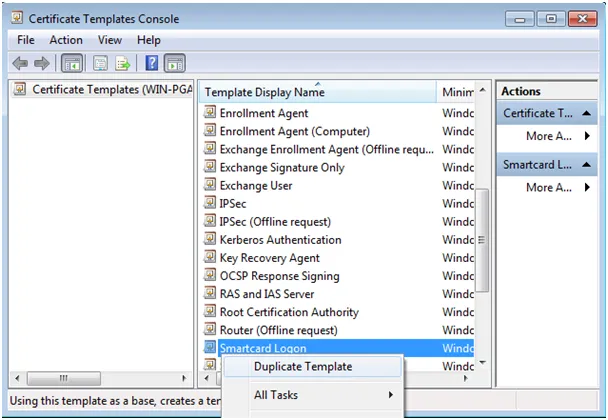Open the All Tasks submenu
This screenshot has width=608, height=420.
tap(323, 395)
